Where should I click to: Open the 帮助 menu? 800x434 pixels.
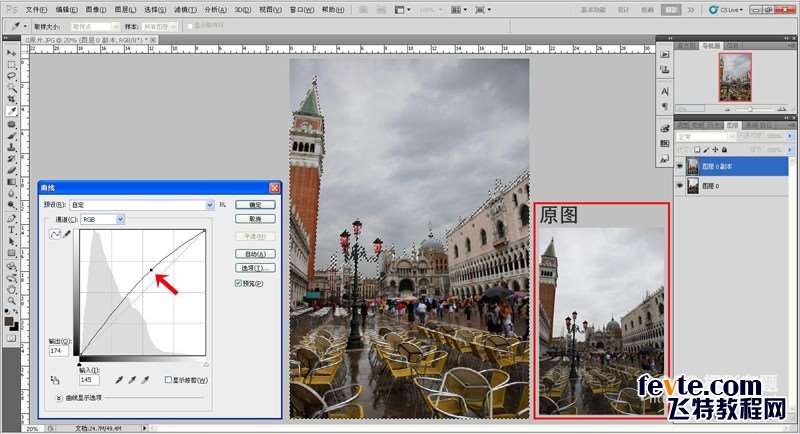(x=333, y=10)
